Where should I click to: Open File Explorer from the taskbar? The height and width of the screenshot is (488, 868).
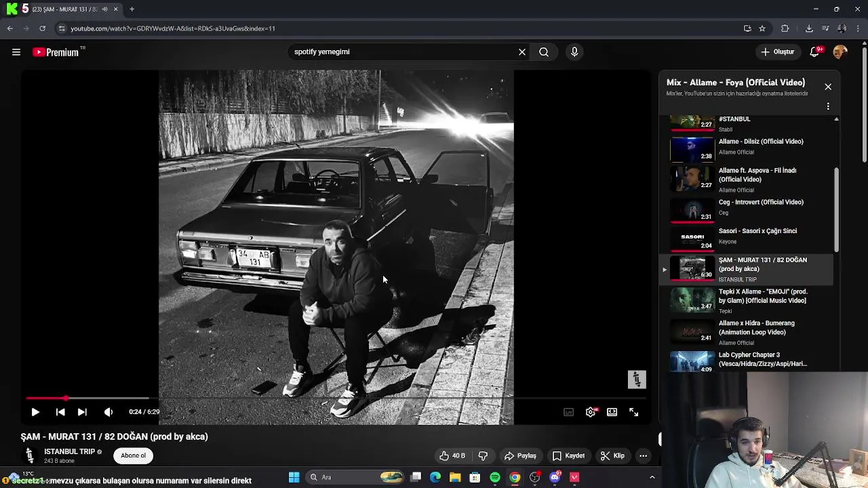455,477
